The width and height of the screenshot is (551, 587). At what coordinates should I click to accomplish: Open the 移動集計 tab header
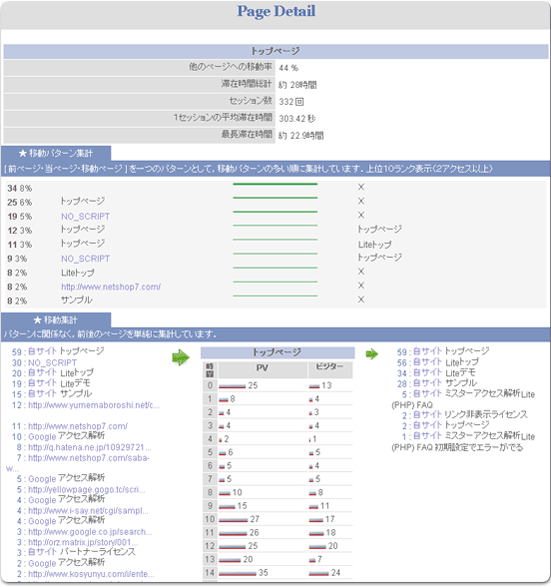click(56, 320)
